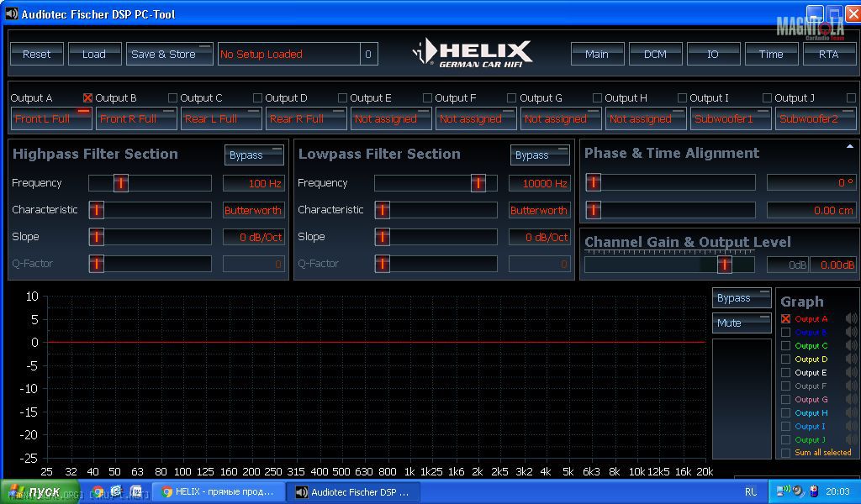Mute Output C using its speaker icon

[851, 346]
